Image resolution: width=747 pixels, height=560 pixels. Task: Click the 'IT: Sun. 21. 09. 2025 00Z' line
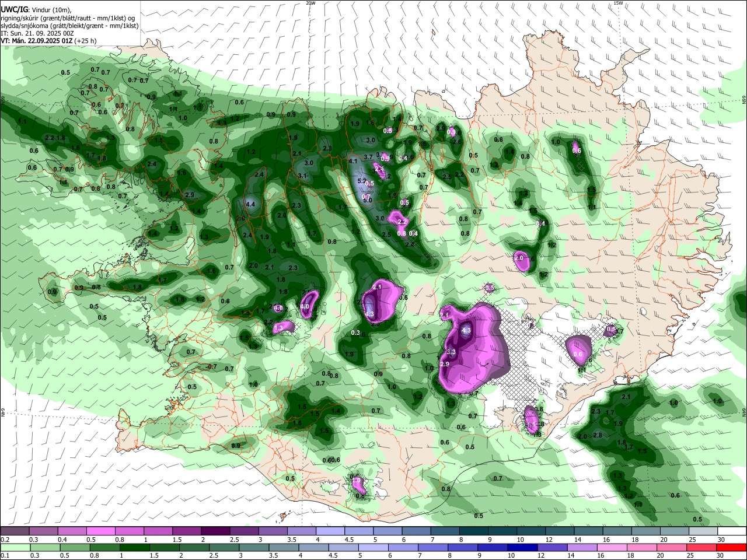point(37,33)
